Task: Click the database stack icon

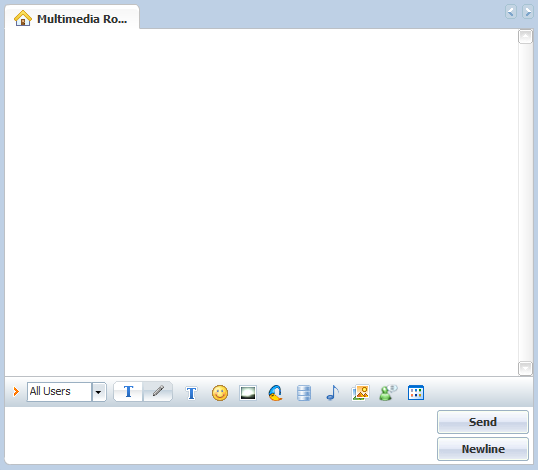Action: [x=304, y=393]
